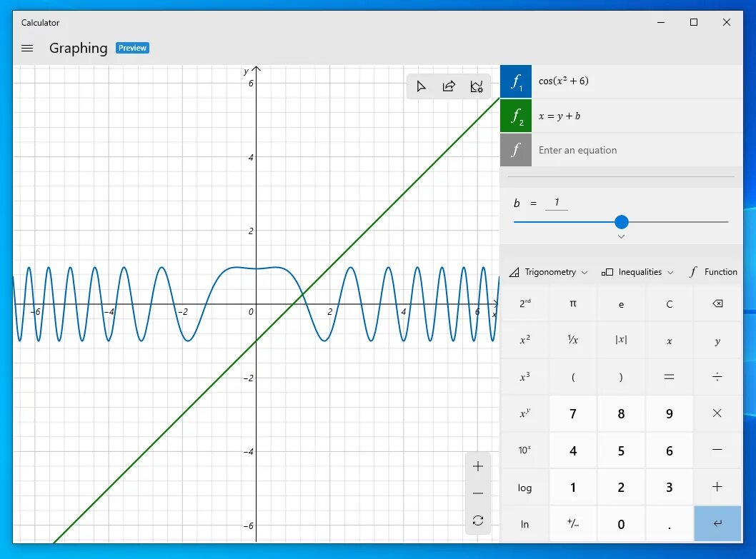Edit the b value field showing 1

point(557,203)
